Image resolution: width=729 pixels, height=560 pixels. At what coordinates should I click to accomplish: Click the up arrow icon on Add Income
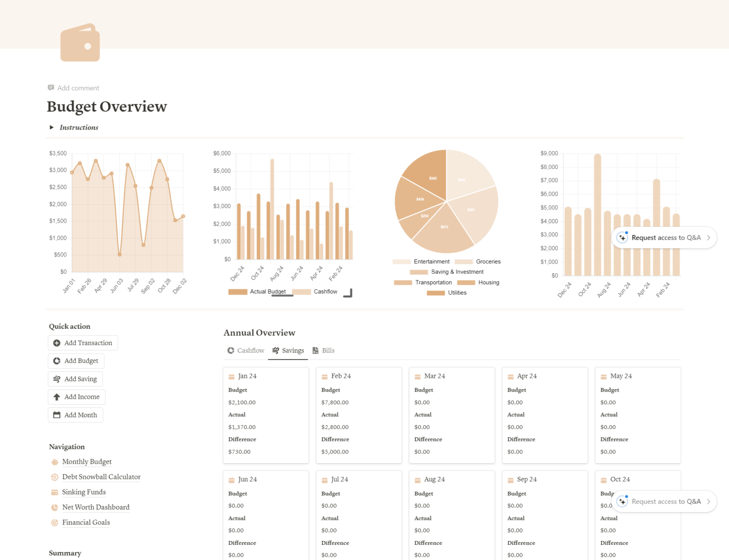pos(57,397)
